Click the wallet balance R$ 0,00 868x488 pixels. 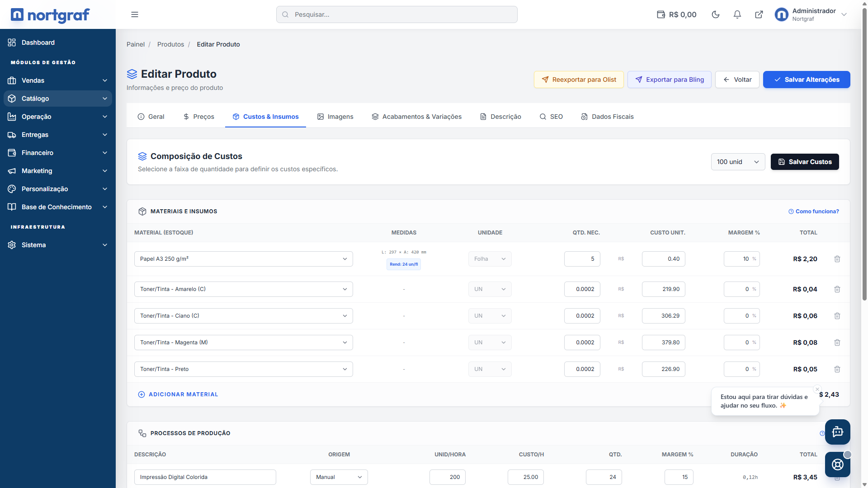[x=677, y=14]
